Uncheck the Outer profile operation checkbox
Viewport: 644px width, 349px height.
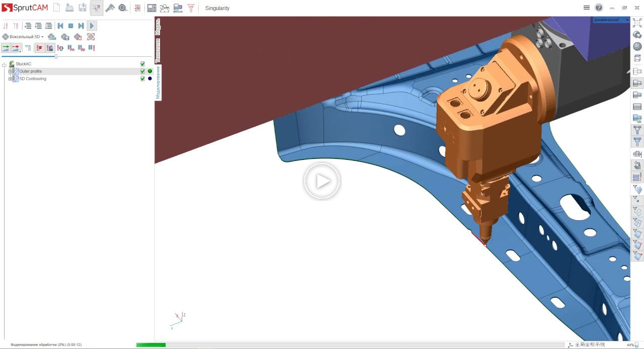(143, 71)
